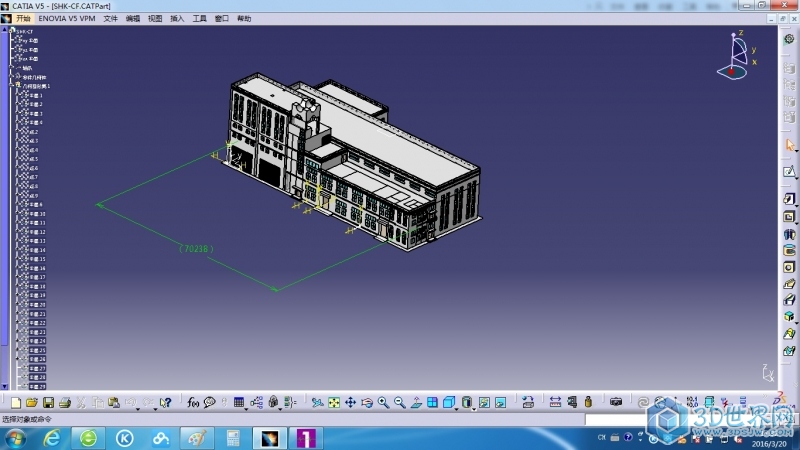The width and height of the screenshot is (800, 450).
Task: Open the Undo history dropdown arrow
Action: point(138,409)
